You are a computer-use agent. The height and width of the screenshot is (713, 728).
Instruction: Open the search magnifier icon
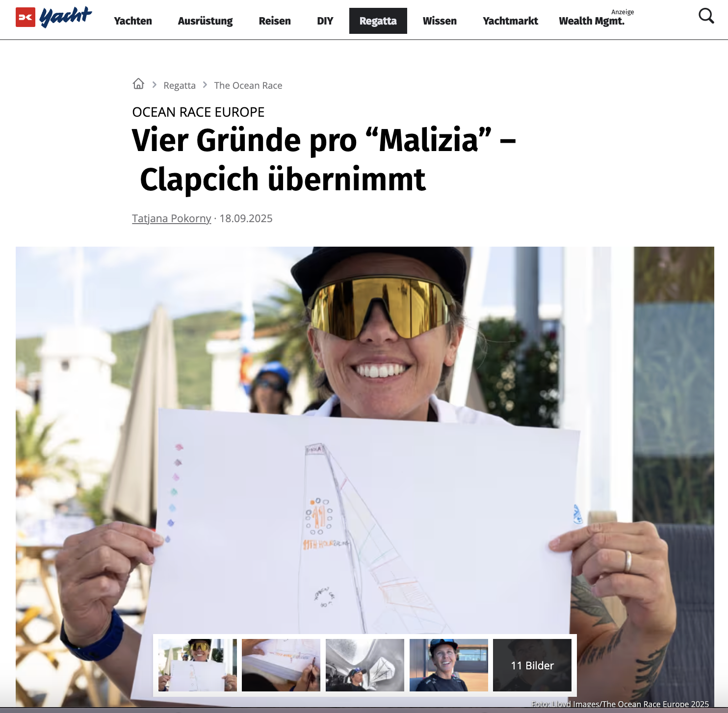(706, 16)
